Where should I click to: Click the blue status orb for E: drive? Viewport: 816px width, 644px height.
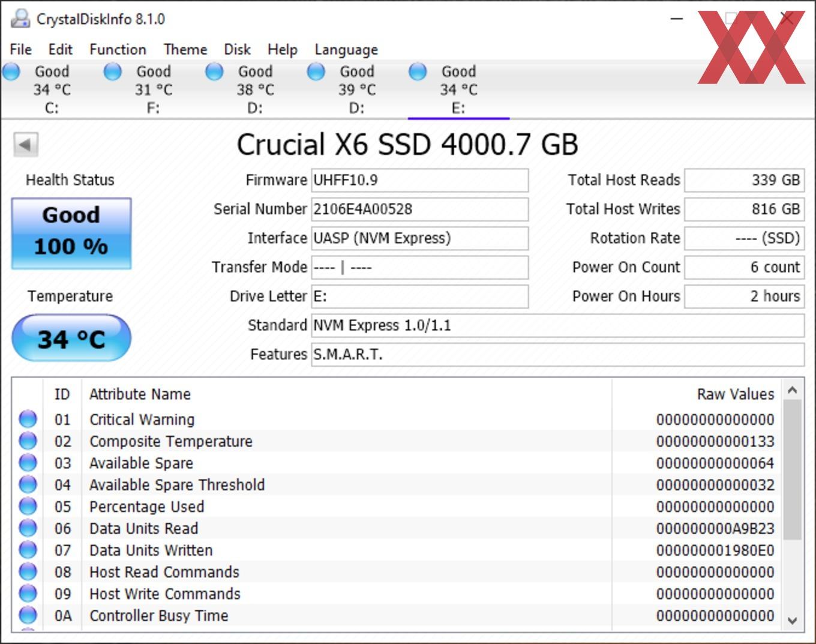point(418,72)
